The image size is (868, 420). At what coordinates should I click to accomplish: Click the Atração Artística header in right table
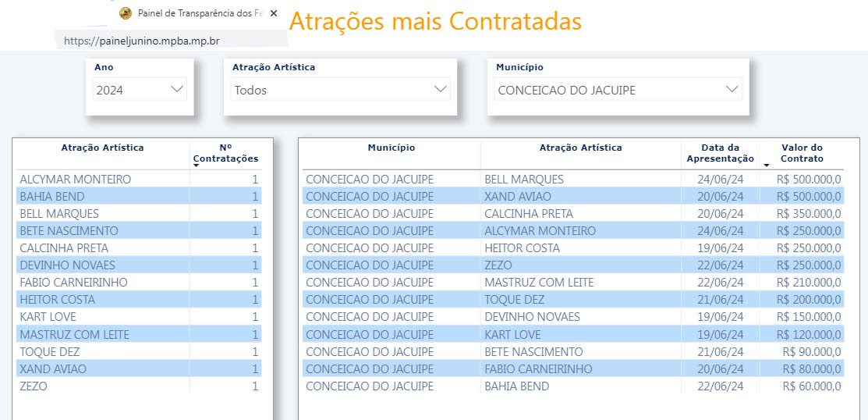tap(581, 148)
